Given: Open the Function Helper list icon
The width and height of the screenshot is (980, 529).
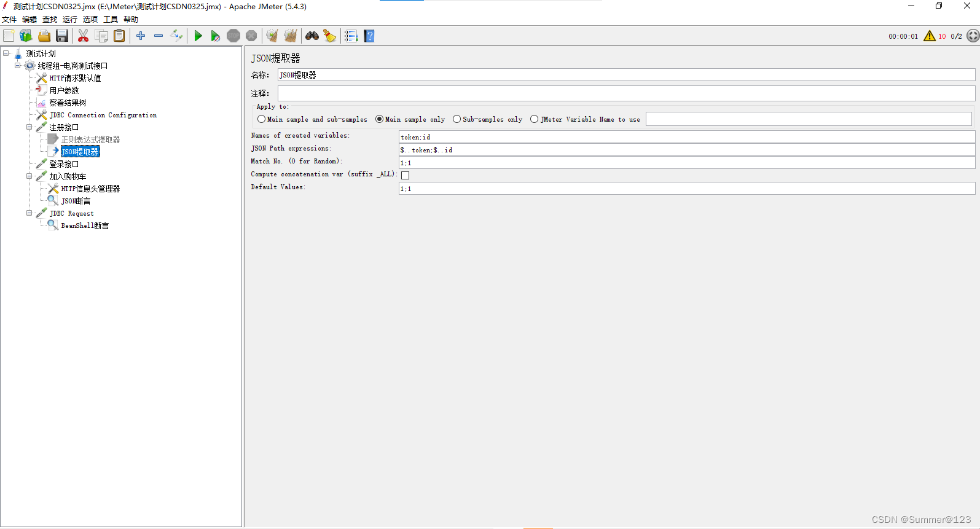Looking at the screenshot, I should pyautogui.click(x=351, y=36).
